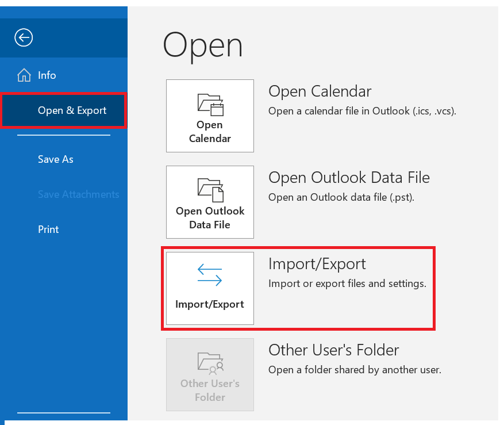The height and width of the screenshot is (425, 504).
Task: Choose Save As in the backstage menu
Action: coord(56,159)
